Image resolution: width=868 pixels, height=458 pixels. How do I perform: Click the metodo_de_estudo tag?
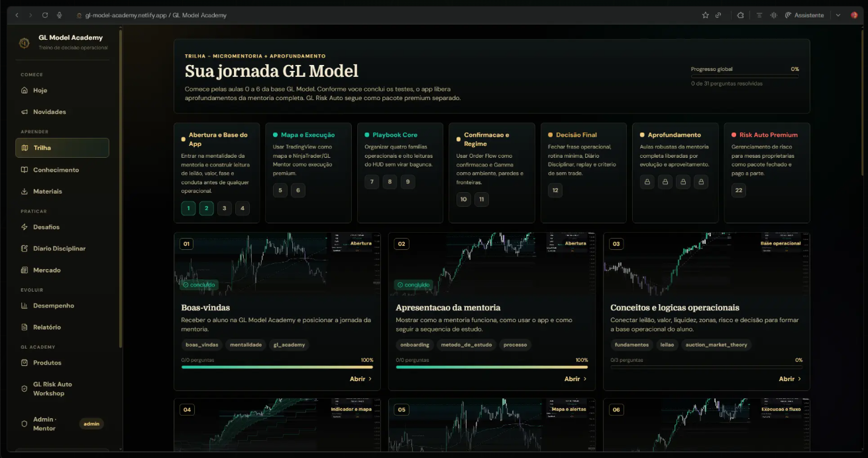[465, 345]
